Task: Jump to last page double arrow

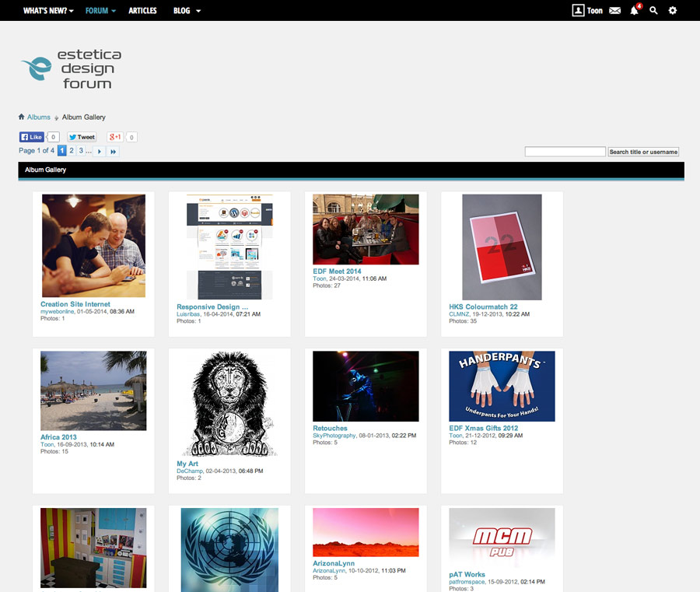Action: point(114,152)
